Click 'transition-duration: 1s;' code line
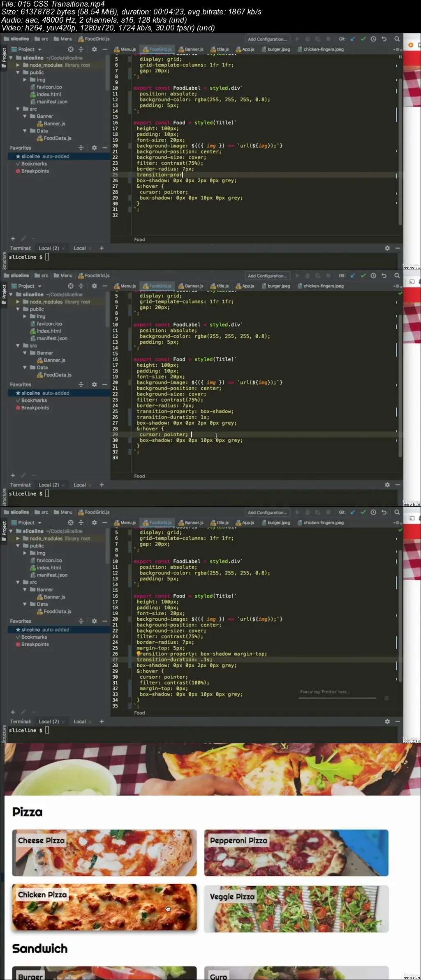This screenshot has height=980, width=421. point(173,417)
